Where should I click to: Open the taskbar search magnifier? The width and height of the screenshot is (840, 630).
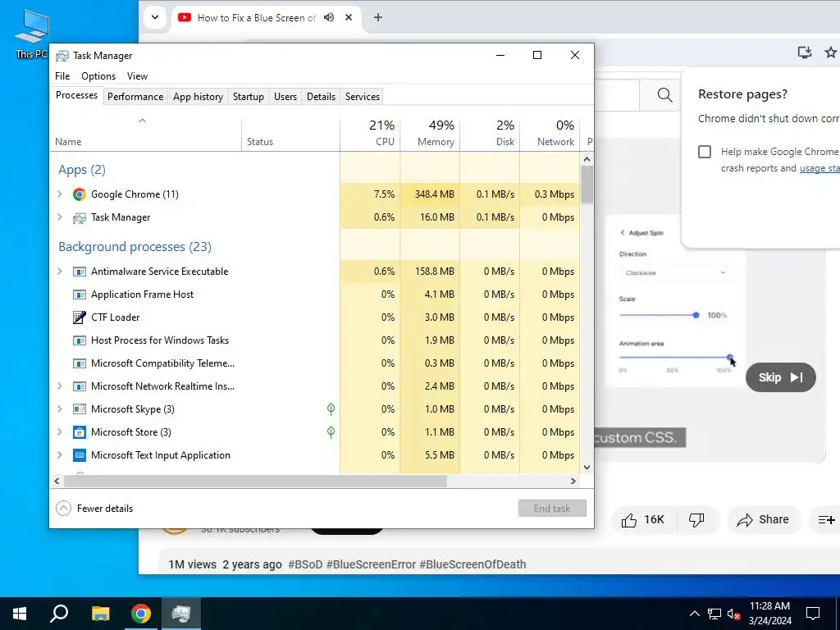click(x=59, y=614)
